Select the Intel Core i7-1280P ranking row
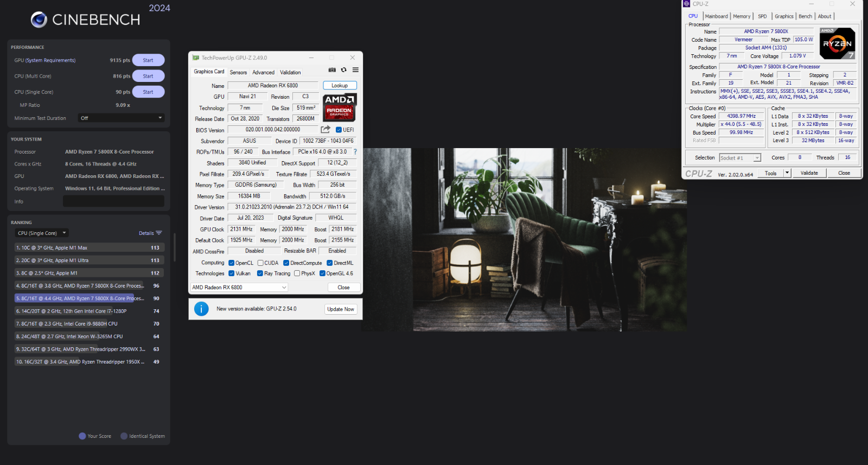Image resolution: width=868 pixels, height=465 pixels. click(89, 311)
